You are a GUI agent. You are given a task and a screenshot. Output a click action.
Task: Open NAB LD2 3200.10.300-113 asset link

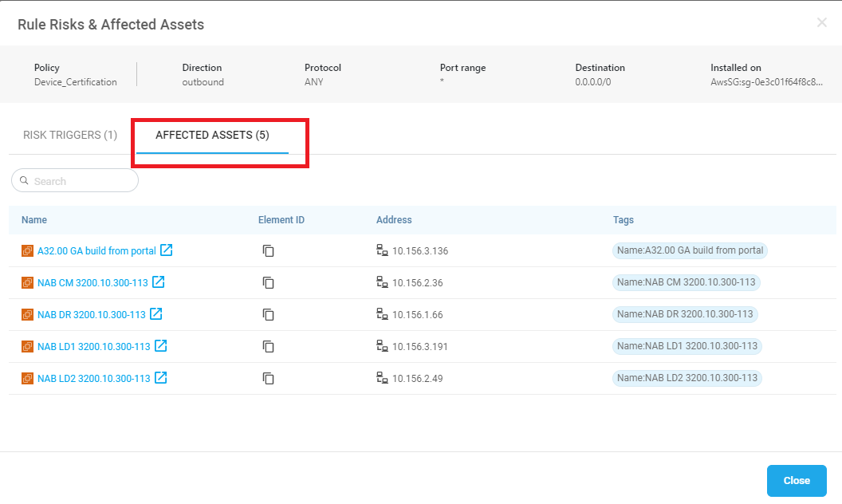coord(94,378)
